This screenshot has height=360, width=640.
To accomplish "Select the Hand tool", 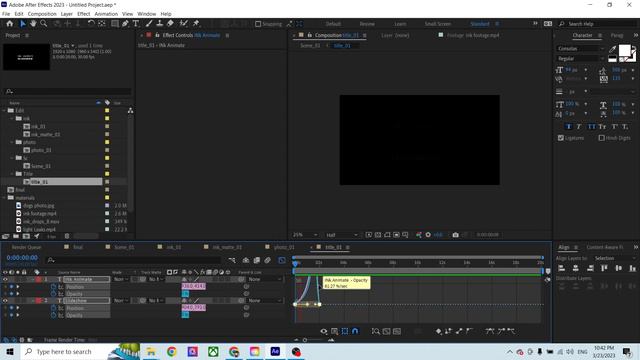I will tap(33, 24).
